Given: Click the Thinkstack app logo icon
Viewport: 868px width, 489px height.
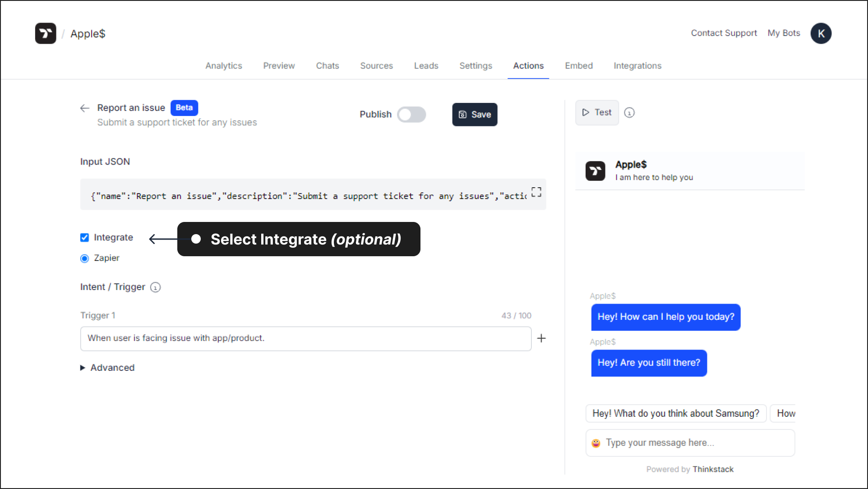Looking at the screenshot, I should coord(46,33).
